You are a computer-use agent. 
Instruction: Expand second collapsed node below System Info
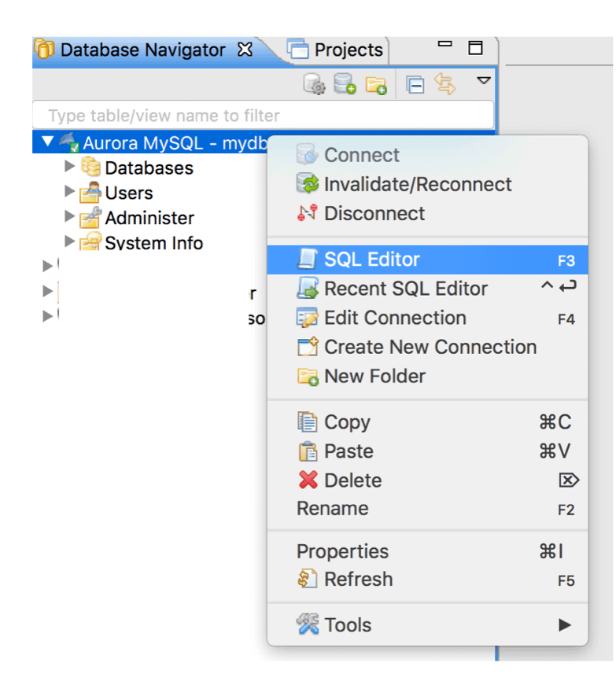47,291
